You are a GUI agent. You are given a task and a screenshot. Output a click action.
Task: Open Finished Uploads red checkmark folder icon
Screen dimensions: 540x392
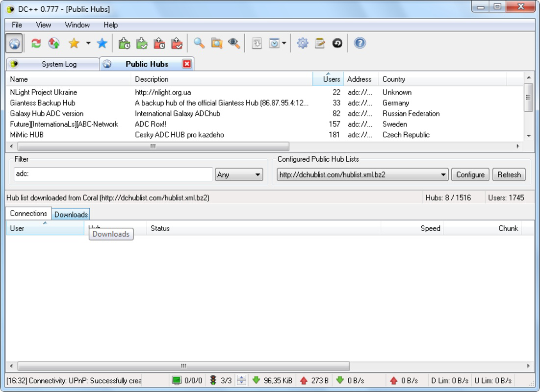coord(177,43)
